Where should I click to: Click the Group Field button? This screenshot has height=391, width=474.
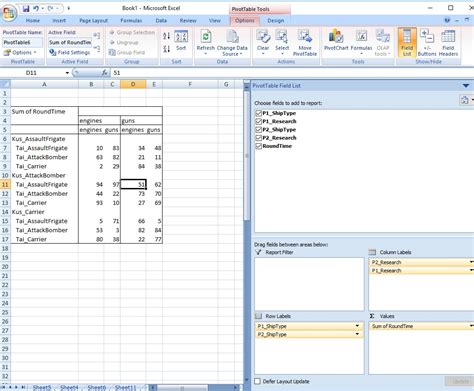[x=127, y=52]
